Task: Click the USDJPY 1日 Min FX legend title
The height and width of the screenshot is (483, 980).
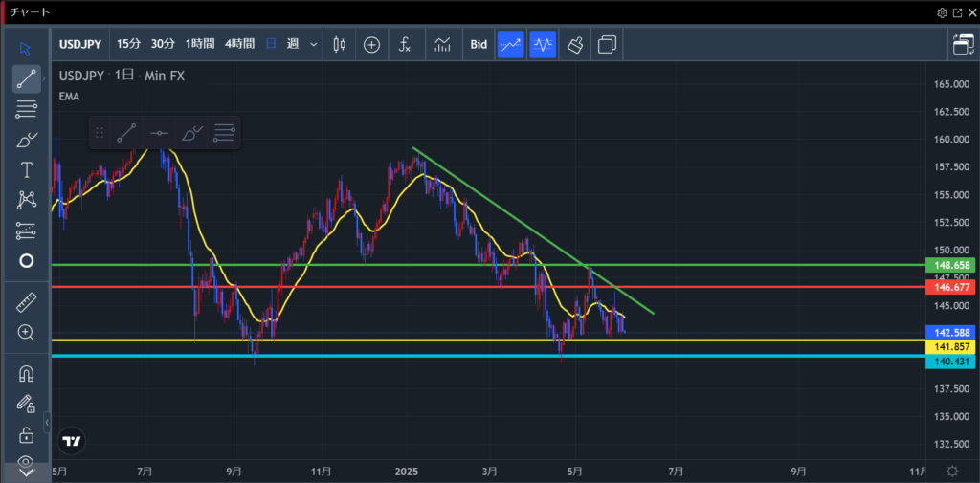Action: [122, 77]
